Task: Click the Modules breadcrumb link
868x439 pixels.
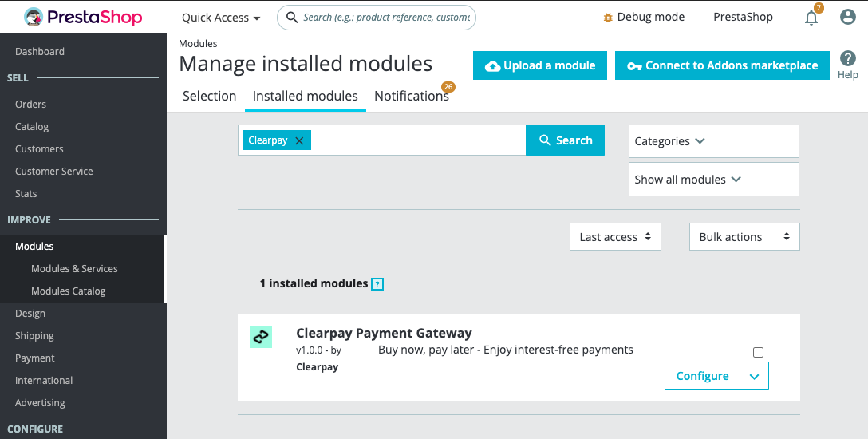Action: click(198, 43)
